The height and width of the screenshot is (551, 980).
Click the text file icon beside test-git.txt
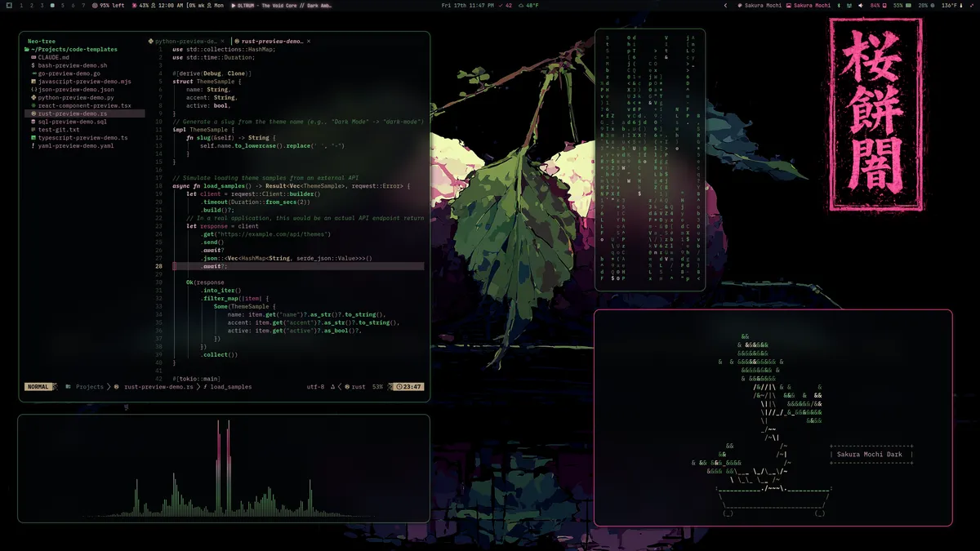click(x=33, y=130)
